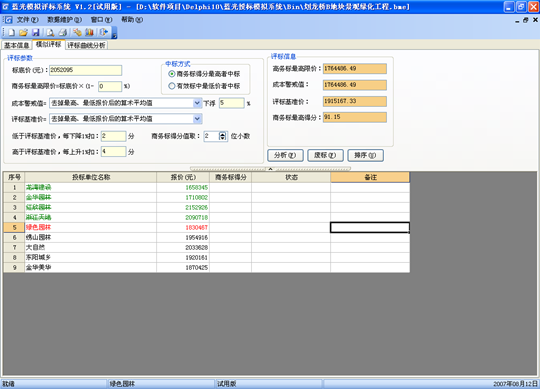Click row number 9 header cell
540x389 pixels.
click(14, 267)
